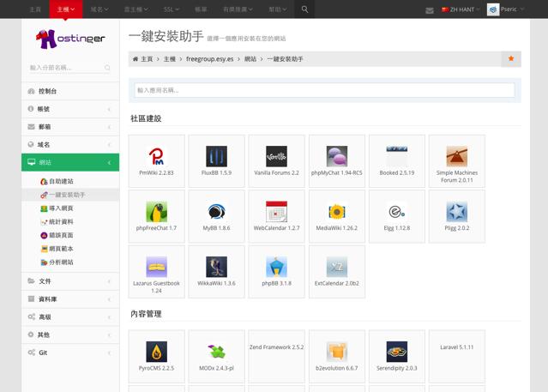Open the 域名 top navigation menu

pos(99,9)
